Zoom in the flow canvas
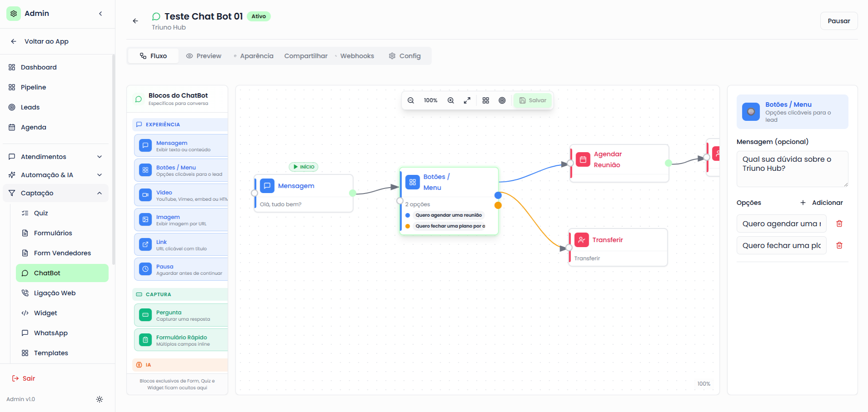Viewport: 868px width, 412px height. [451, 100]
